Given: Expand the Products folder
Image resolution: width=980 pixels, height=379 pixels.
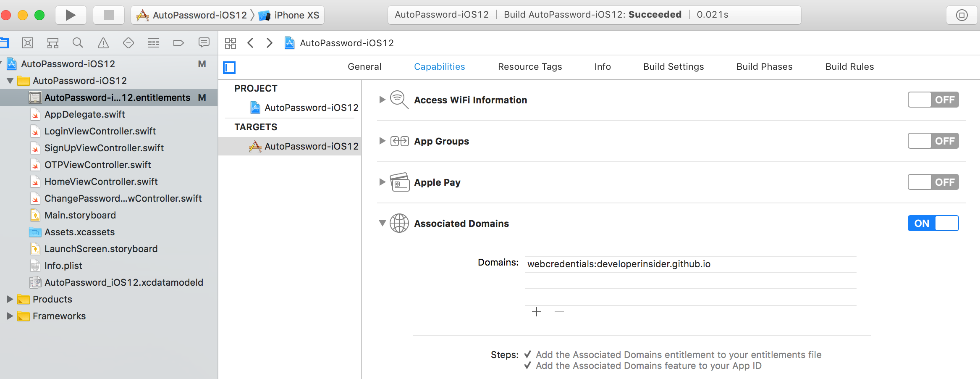Looking at the screenshot, I should 10,299.
